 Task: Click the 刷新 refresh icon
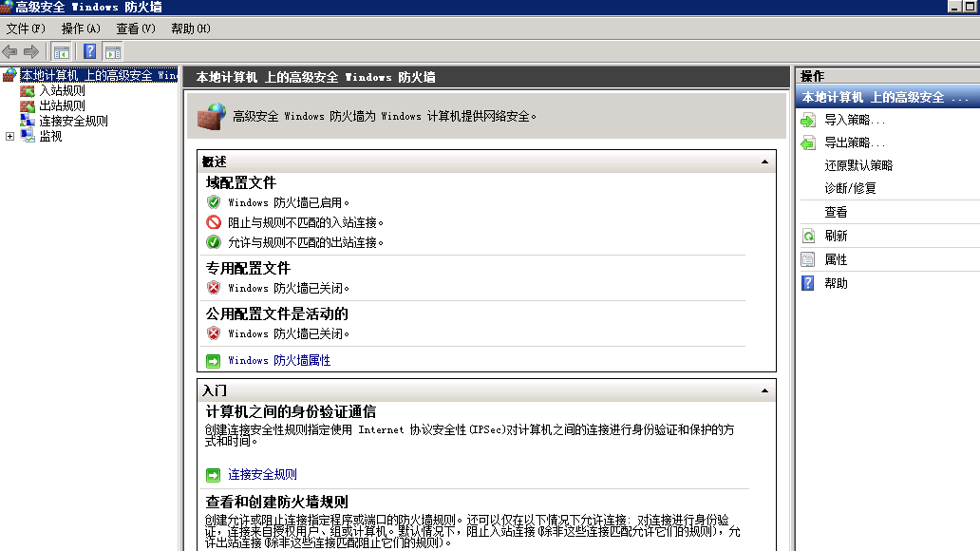coord(808,236)
